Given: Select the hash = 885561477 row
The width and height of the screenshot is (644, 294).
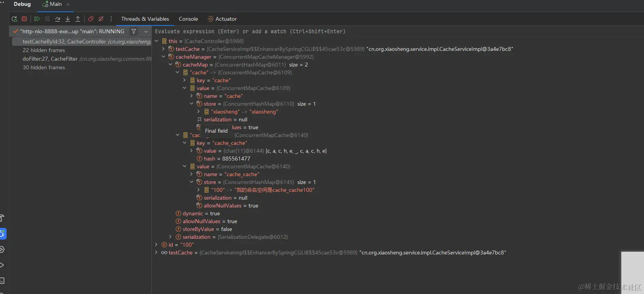Looking at the screenshot, I should click(223, 159).
